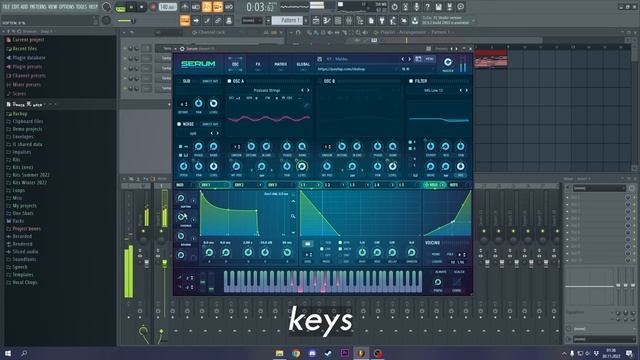Load previous Serum preset with left arrow
The width and height of the screenshot is (640, 360).
[x=402, y=59]
